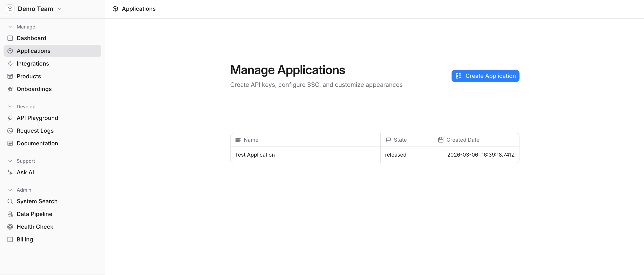Click the Applications breadcrumb cube icon
The image size is (644, 275).
pyautogui.click(x=115, y=9)
